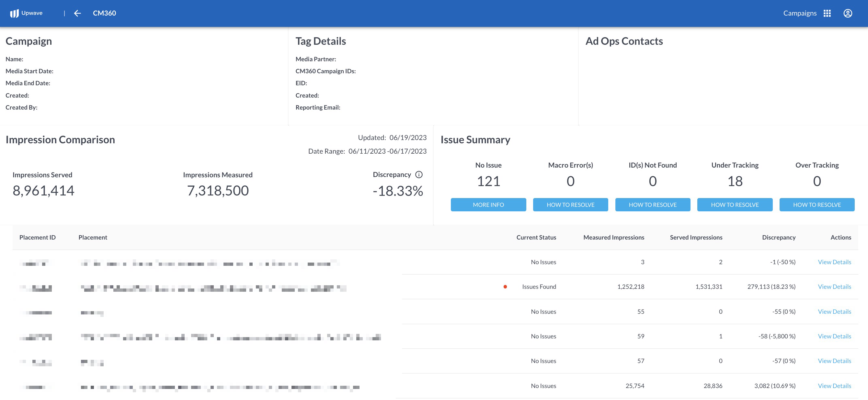Click HOW TO RESOLVE under Over Tracking
The height and width of the screenshot is (400, 868).
click(x=817, y=205)
